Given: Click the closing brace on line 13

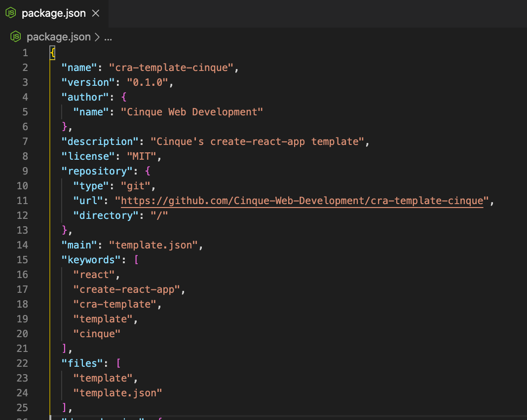Looking at the screenshot, I should tap(65, 230).
